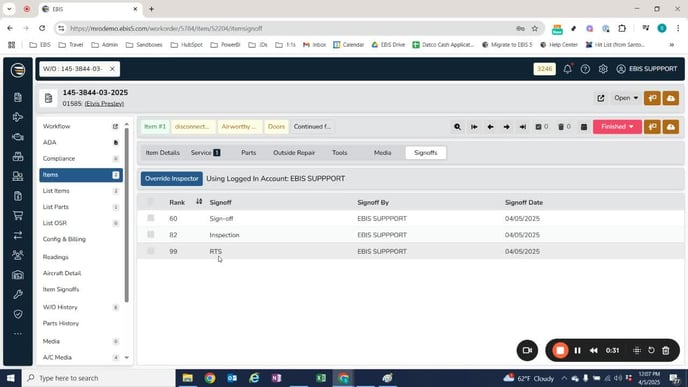Jump to first item arrow icon
This screenshot has height=387, width=688.
pos(474,127)
